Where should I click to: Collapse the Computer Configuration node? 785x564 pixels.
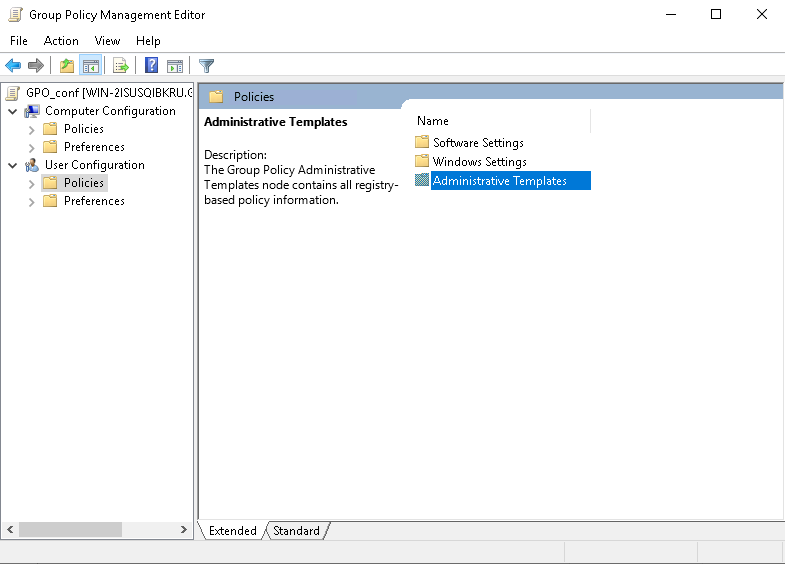[x=12, y=111]
